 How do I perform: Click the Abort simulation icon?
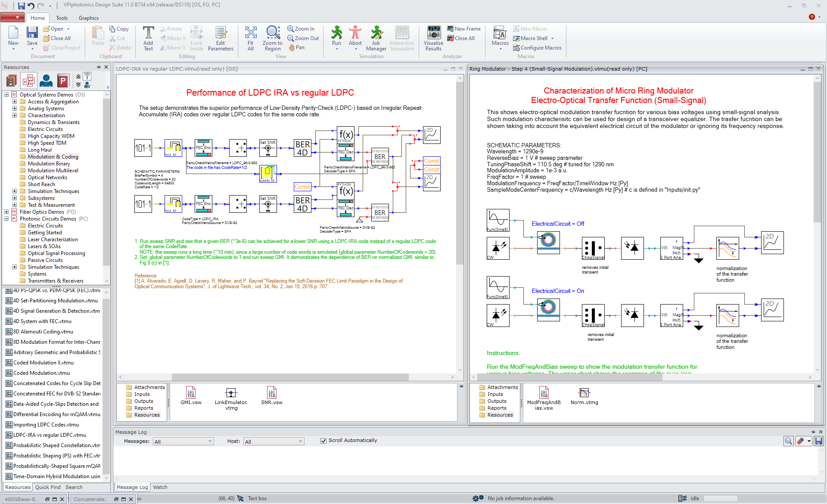(355, 33)
